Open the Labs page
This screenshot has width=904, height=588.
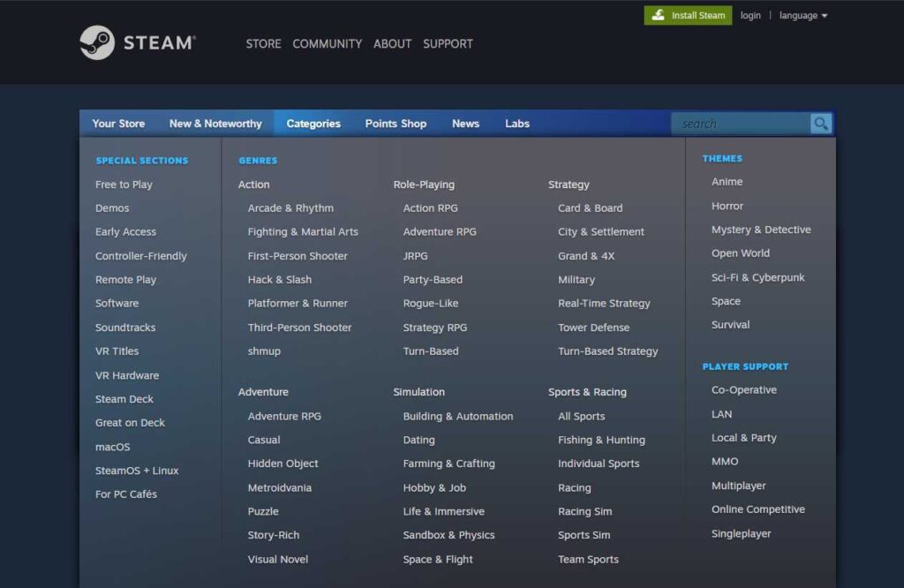pyautogui.click(x=516, y=124)
